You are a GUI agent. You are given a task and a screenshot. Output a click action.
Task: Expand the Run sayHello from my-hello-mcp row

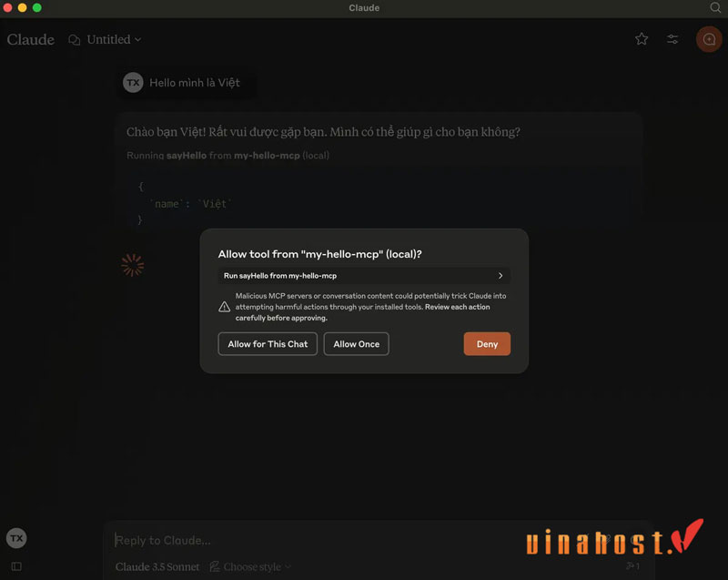click(x=364, y=276)
